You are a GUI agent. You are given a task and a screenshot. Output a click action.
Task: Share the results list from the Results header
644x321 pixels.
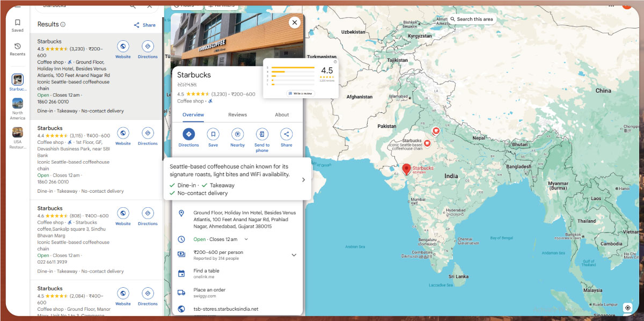[x=144, y=25]
